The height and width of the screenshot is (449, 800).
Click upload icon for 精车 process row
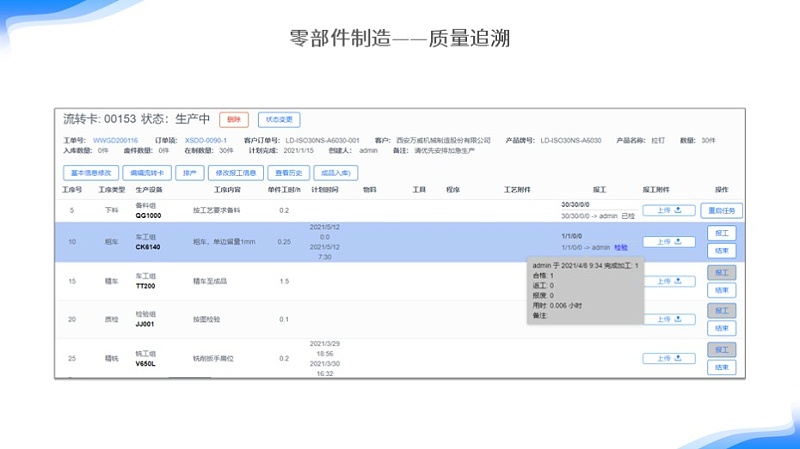coord(668,281)
